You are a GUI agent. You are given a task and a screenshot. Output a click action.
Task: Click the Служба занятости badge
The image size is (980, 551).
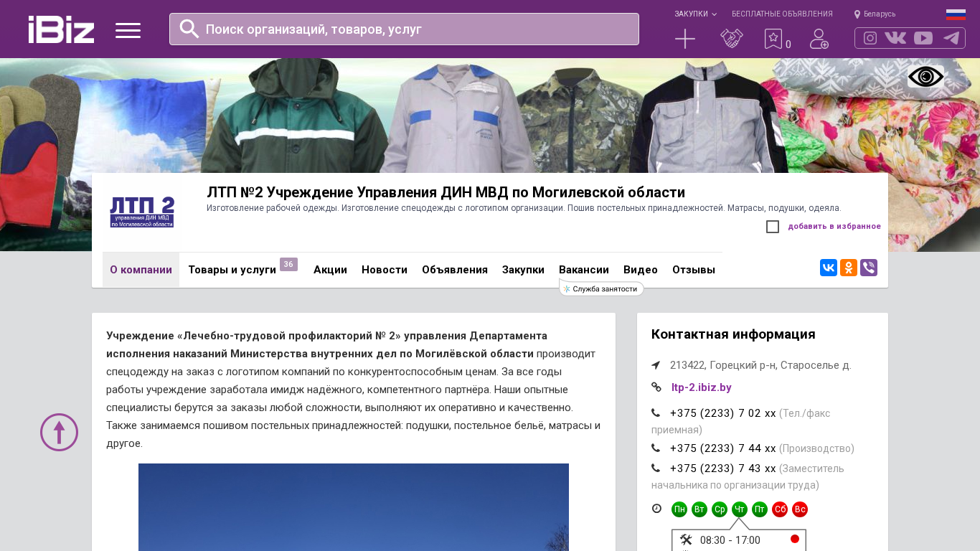[601, 288]
